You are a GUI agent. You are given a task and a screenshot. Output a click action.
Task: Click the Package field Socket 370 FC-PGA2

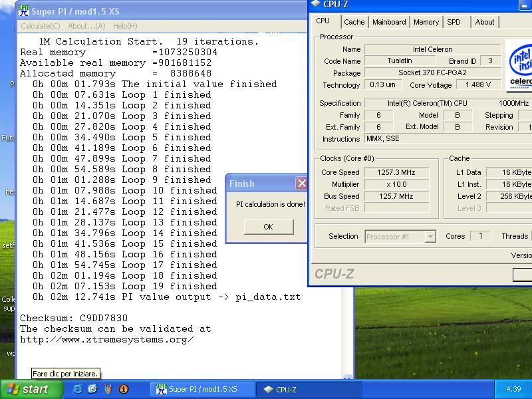[433, 72]
